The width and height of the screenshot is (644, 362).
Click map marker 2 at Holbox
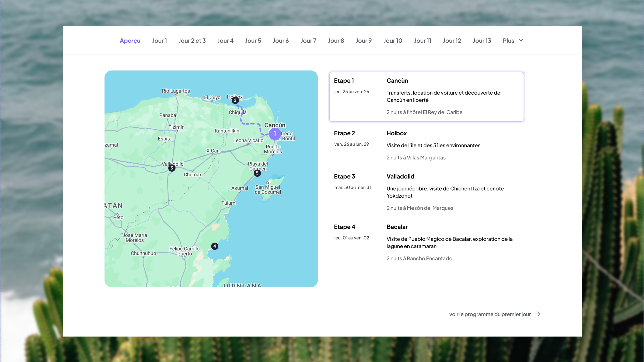pyautogui.click(x=235, y=100)
